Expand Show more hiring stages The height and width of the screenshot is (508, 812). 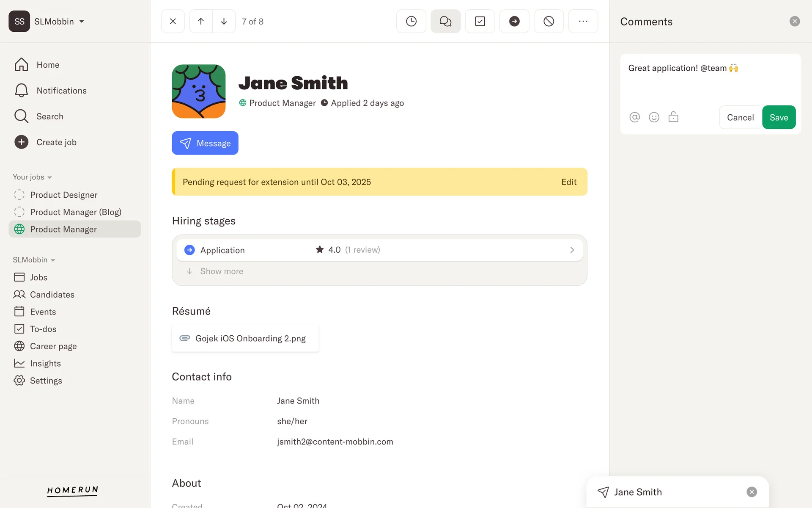(221, 271)
